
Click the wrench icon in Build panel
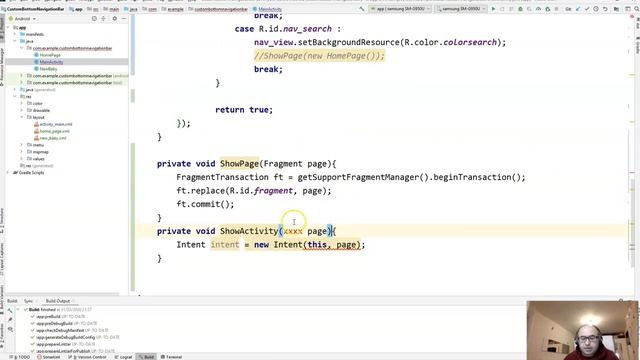tap(10, 311)
